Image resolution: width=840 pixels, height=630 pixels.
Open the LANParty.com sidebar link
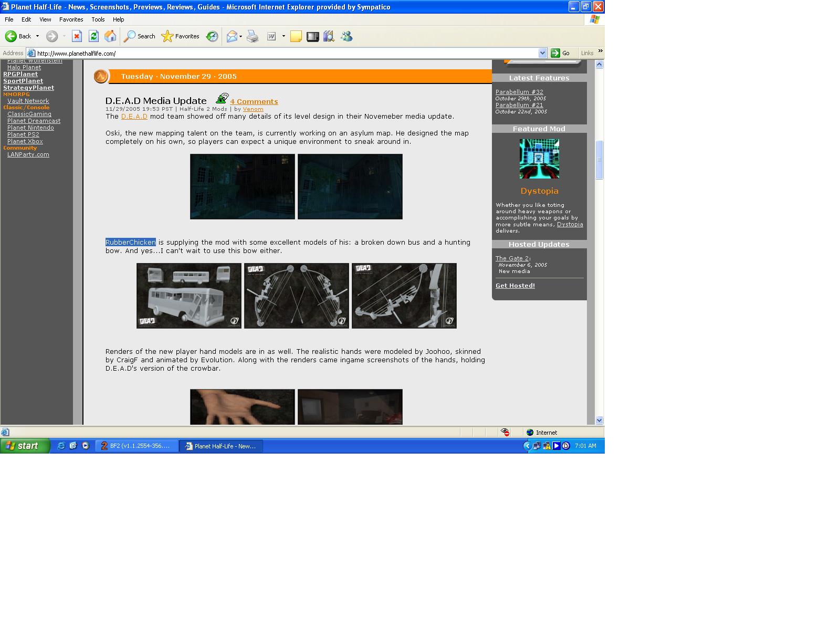[28, 154]
